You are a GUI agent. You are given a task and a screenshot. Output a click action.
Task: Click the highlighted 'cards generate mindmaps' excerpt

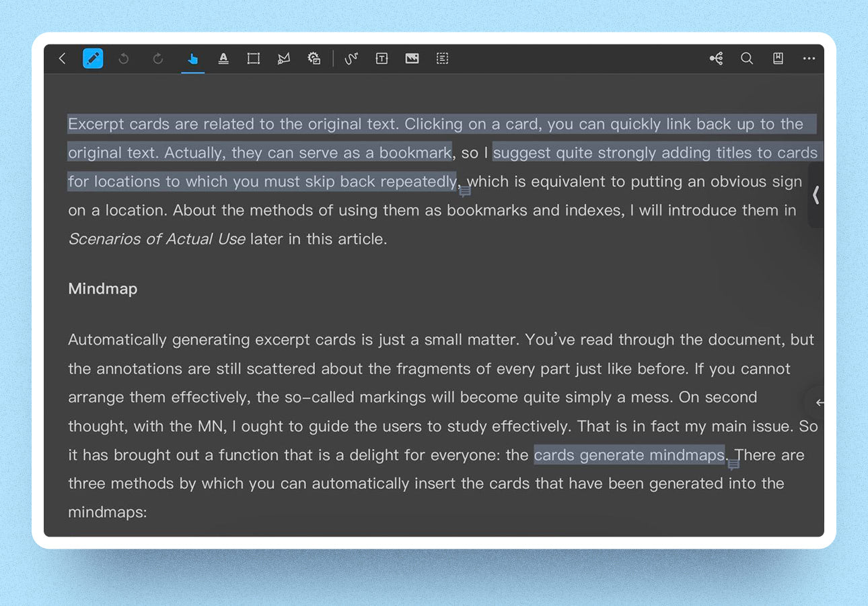(629, 454)
